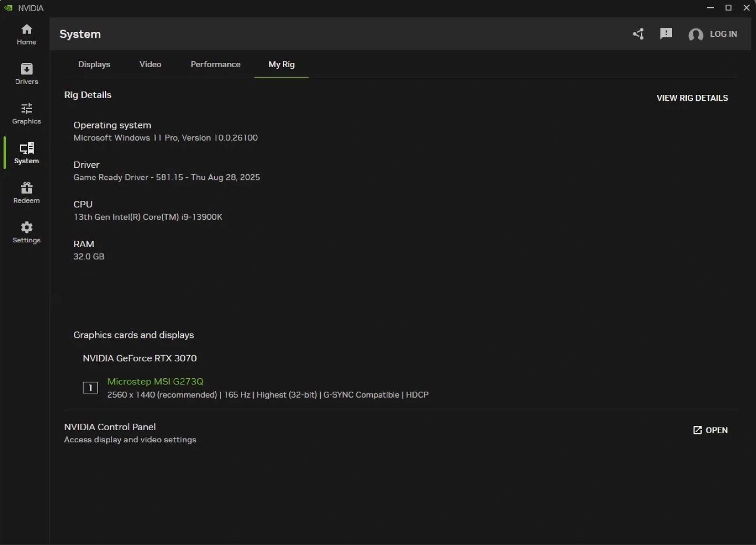This screenshot has width=756, height=545.
Task: Click the send feedback icon
Action: (666, 34)
